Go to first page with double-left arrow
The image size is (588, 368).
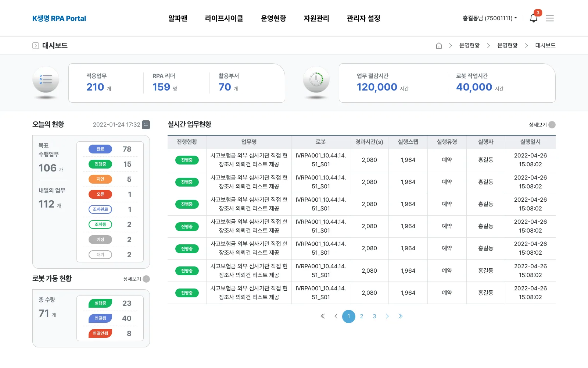pyautogui.click(x=323, y=316)
